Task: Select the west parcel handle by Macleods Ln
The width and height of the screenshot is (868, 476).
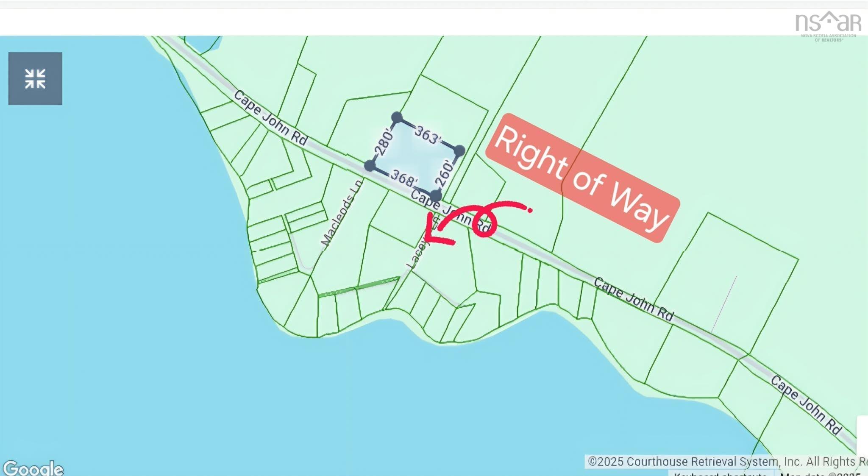Action: click(370, 166)
